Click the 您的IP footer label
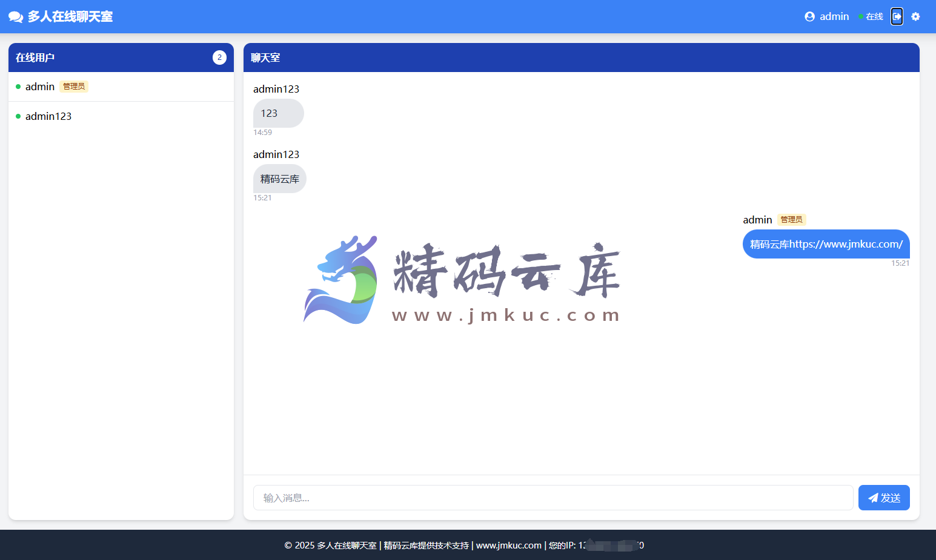The width and height of the screenshot is (936, 560). click(x=562, y=545)
